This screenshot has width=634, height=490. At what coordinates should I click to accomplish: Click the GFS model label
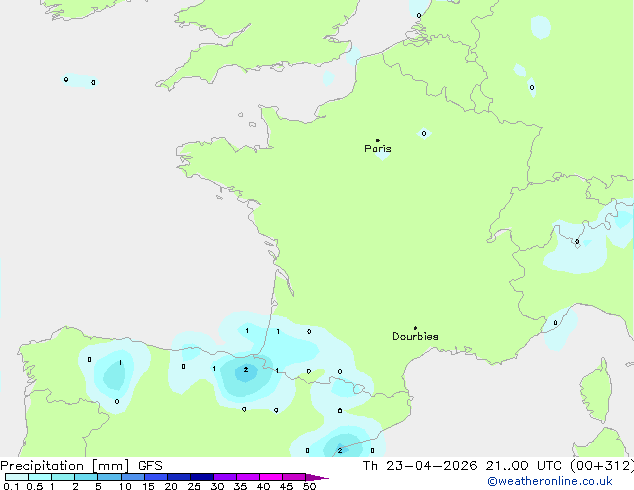150,466
